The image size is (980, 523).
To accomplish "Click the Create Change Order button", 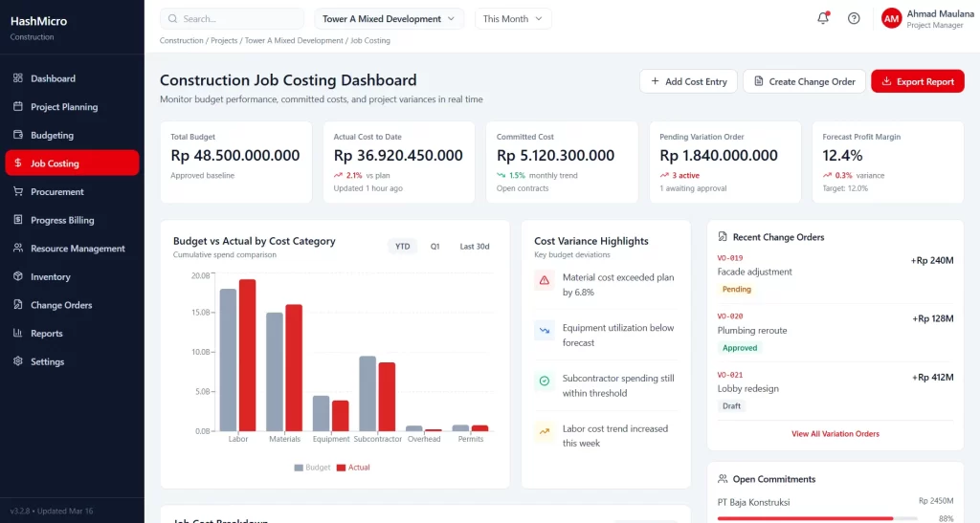I will pos(804,81).
